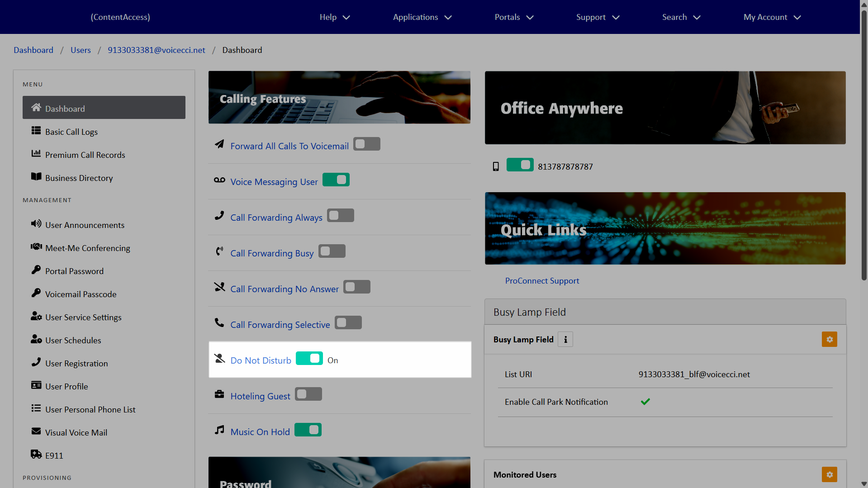Click the Visual Voice Mail envelope icon
Screen dimensions: 868x488
pyautogui.click(x=36, y=431)
